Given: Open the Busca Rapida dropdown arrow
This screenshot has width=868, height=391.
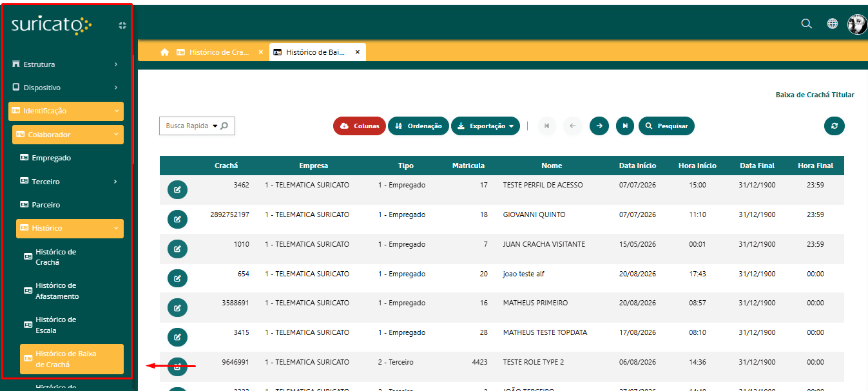Looking at the screenshot, I should click(215, 126).
